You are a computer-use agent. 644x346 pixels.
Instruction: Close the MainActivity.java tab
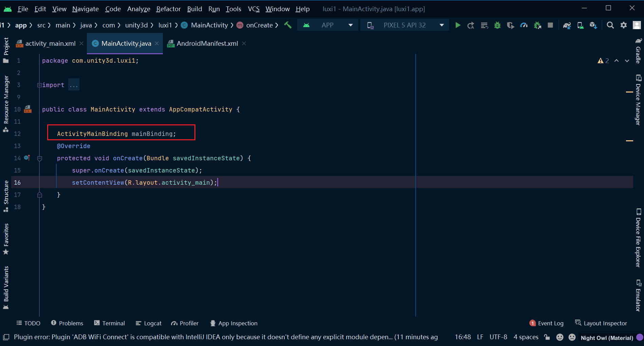click(157, 43)
